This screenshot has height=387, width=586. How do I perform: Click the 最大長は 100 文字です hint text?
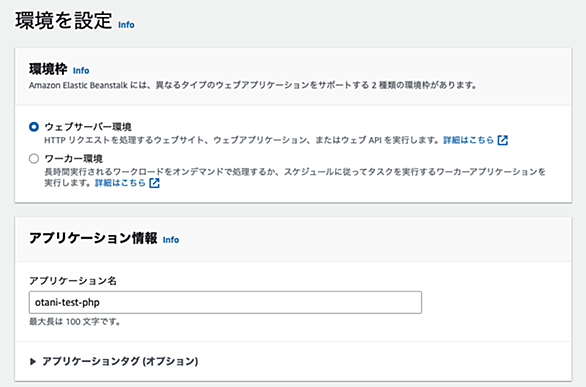[75, 322]
